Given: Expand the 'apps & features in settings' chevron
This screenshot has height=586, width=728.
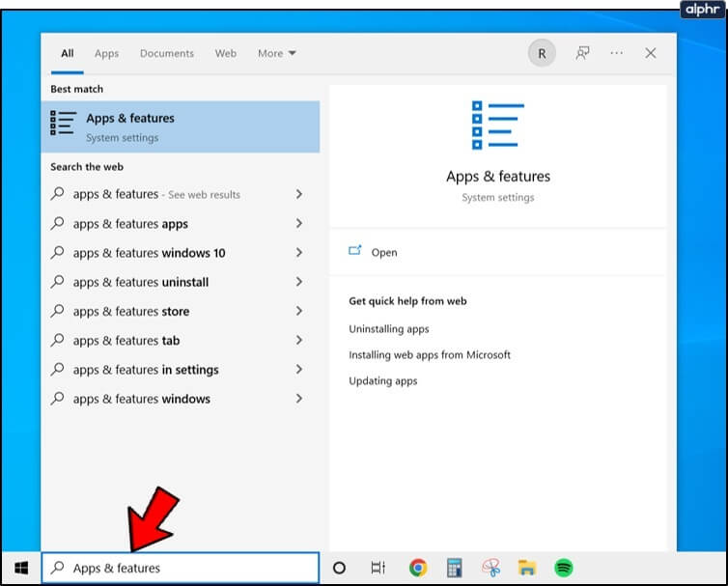Looking at the screenshot, I should point(299,370).
